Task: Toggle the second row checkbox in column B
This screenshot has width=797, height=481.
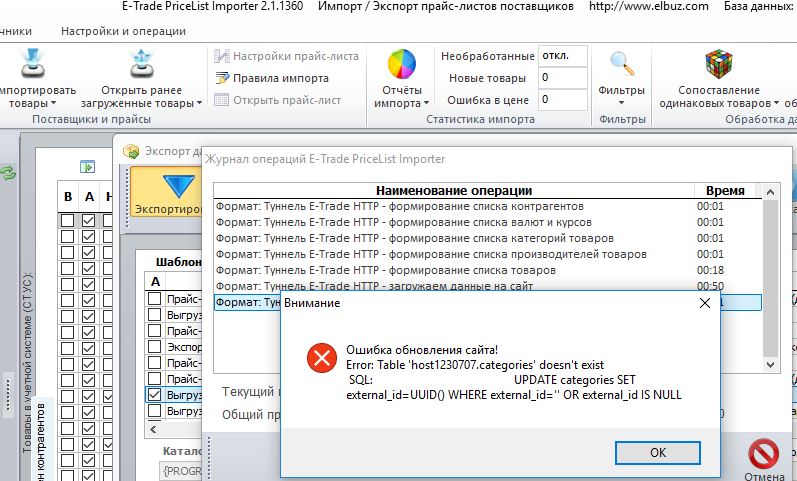Action: [x=68, y=237]
